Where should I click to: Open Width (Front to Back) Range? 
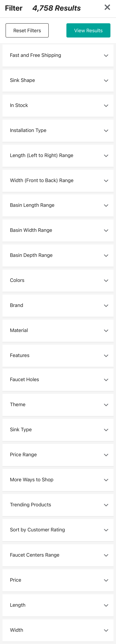[58, 180]
